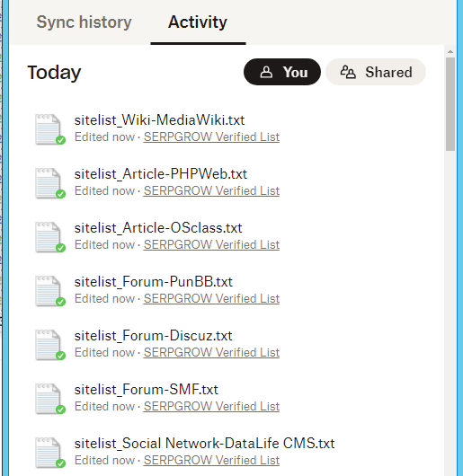This screenshot has width=463, height=476.
Task: Click the vertical scrollbar thumb
Action: click(x=450, y=104)
